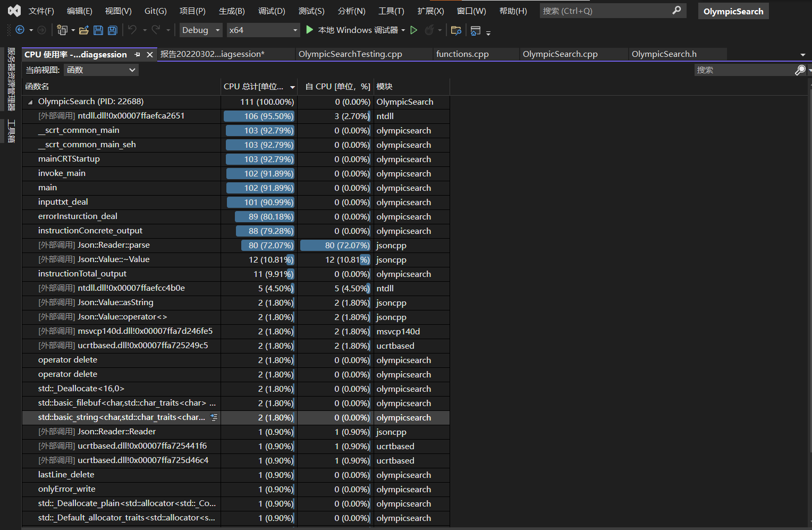Image resolution: width=812 pixels, height=530 pixels.
Task: Open file with the folder icon
Action: tap(84, 30)
